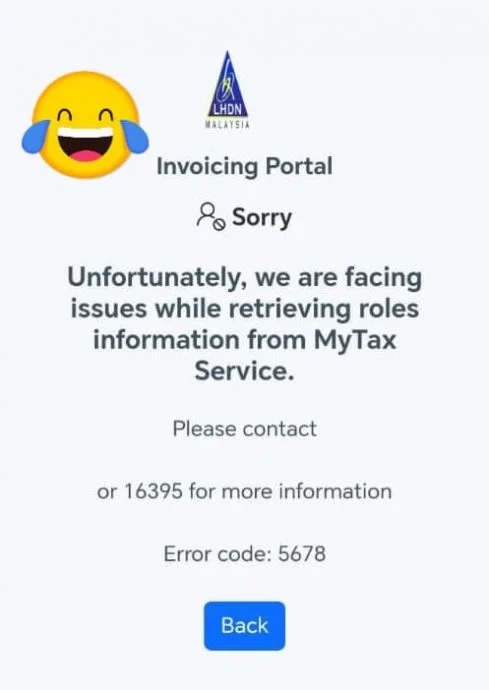Click the word Portal in the title
Viewport: 489px width, 690px height.
299,166
